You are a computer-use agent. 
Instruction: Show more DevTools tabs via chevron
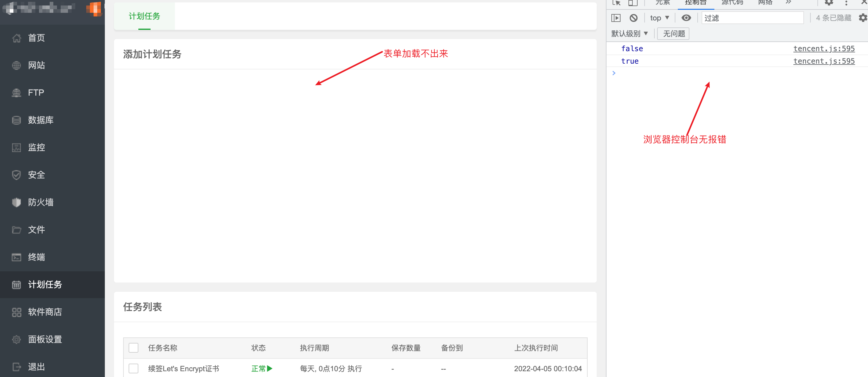788,2
